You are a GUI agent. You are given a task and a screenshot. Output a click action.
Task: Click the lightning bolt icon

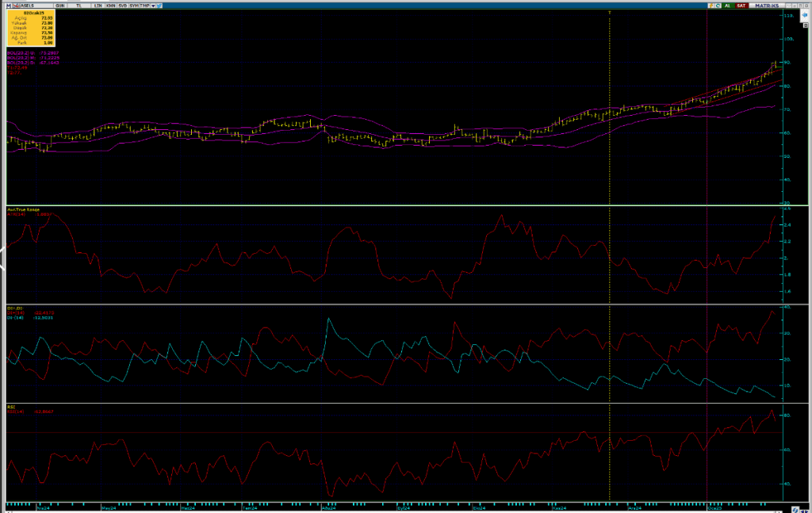point(711,6)
